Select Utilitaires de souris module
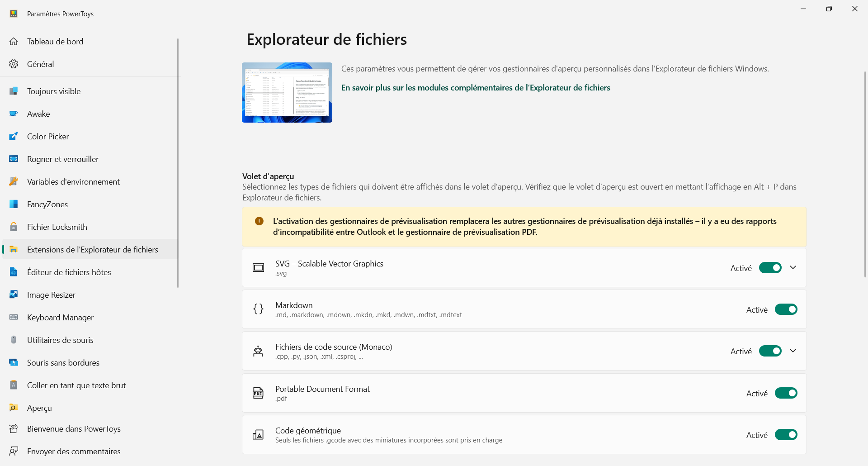This screenshot has width=868, height=466. point(90,340)
